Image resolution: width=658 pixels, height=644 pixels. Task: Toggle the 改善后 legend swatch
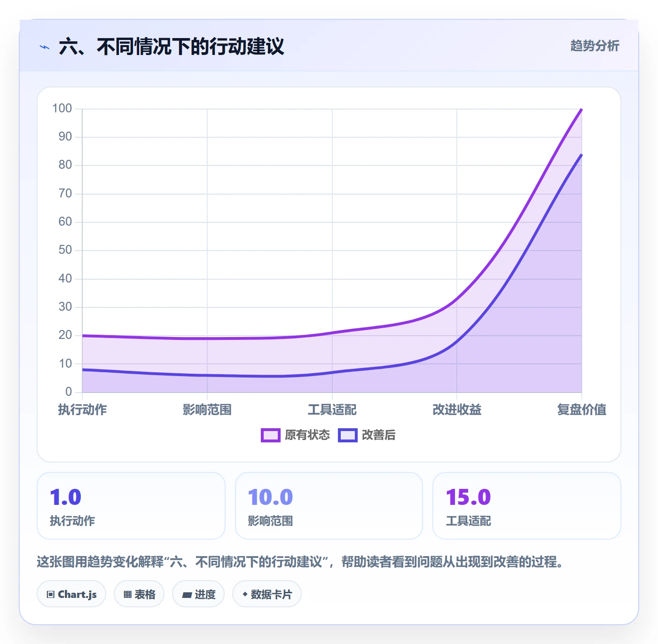[348, 435]
